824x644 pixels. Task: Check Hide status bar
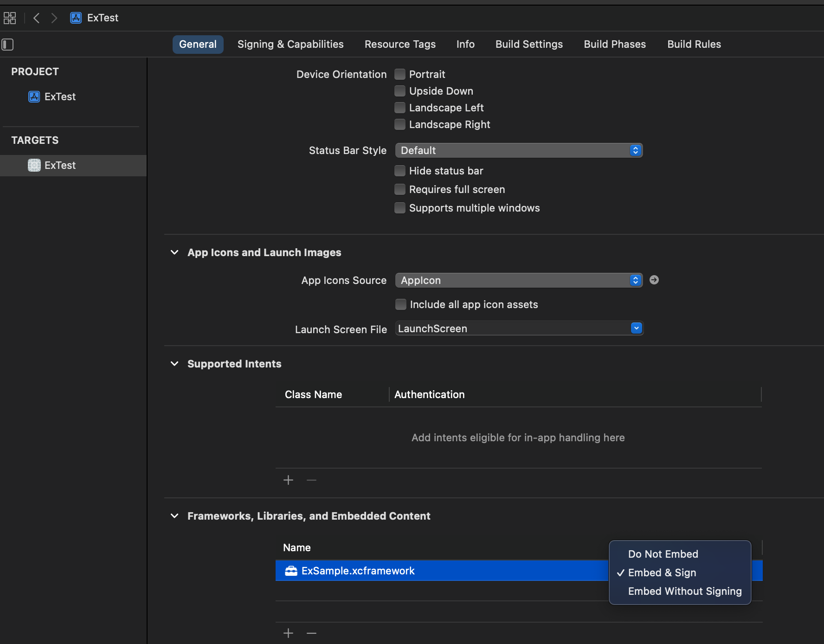(400, 171)
